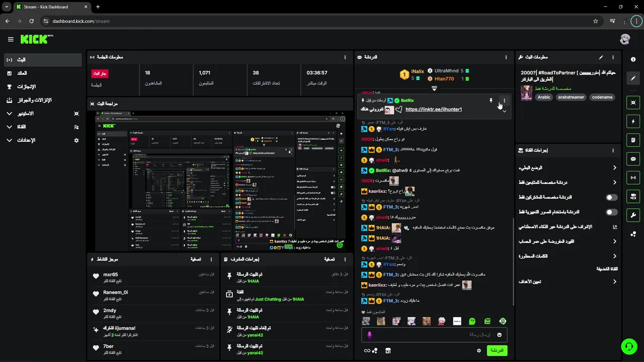Select the green Kick smiley emote in quick emotes
Image resolution: width=644 pixels, height=362 pixels.
(x=472, y=321)
